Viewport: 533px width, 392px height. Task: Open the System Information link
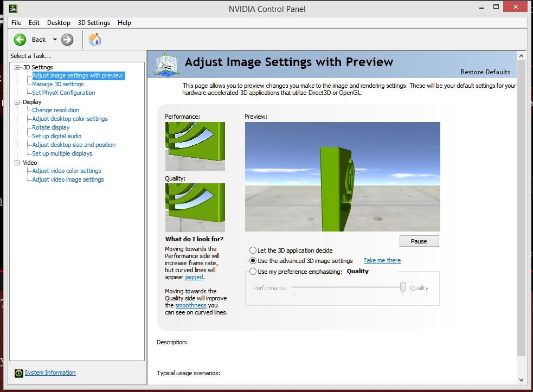50,372
